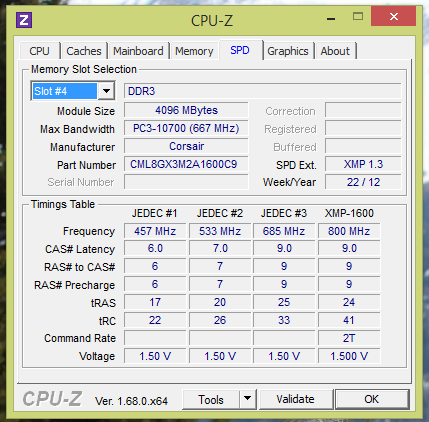
Task: Click the CPU-Z purple Z logo icon
Action: [x=24, y=20]
